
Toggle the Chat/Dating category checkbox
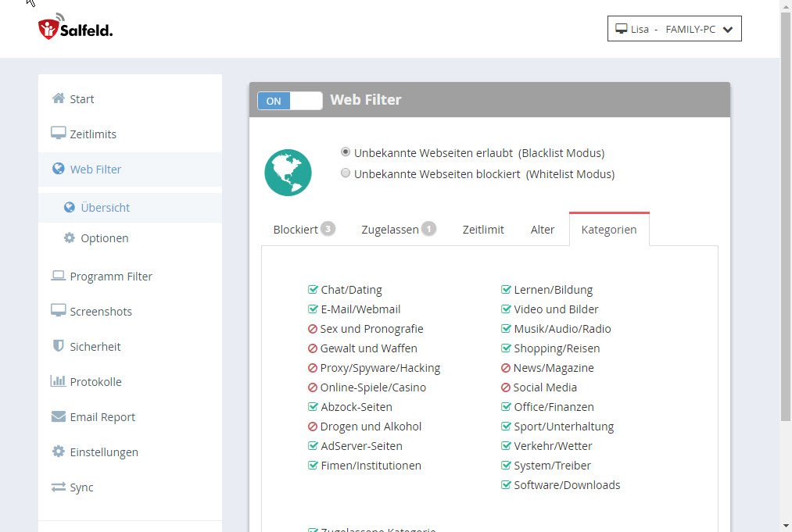[x=313, y=290]
